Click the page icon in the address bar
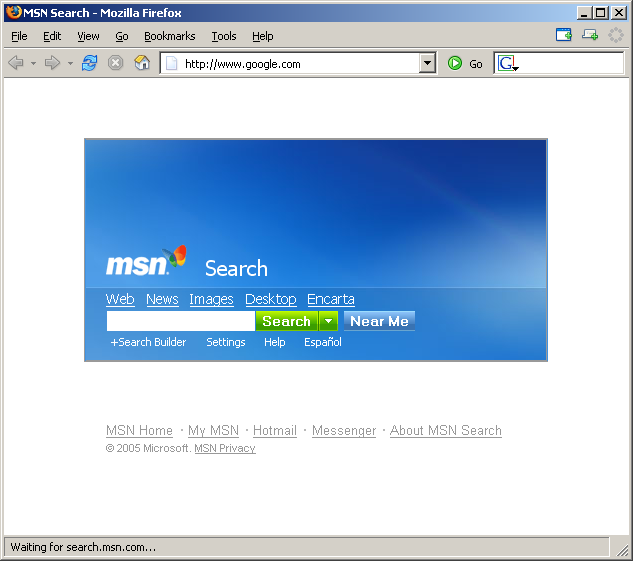This screenshot has width=633, height=561. [x=172, y=63]
